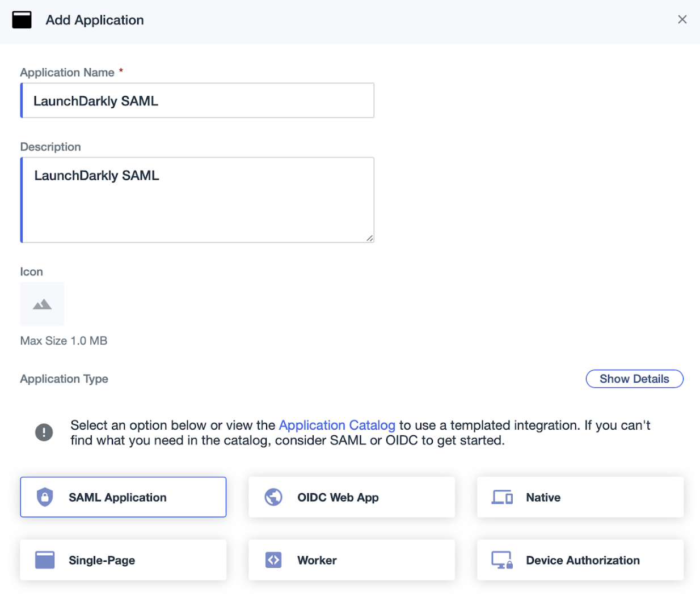
Task: Click the image placeholder to upload an Icon
Action: (42, 304)
